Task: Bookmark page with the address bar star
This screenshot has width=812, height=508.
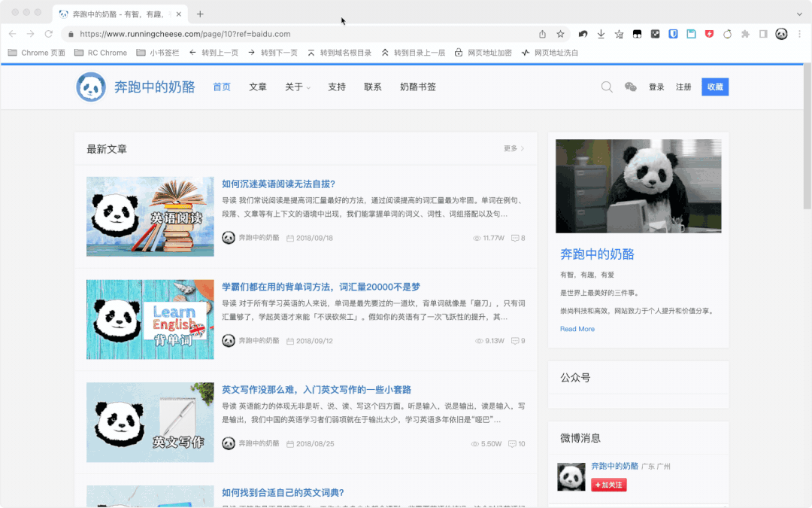Action: [x=560, y=34]
